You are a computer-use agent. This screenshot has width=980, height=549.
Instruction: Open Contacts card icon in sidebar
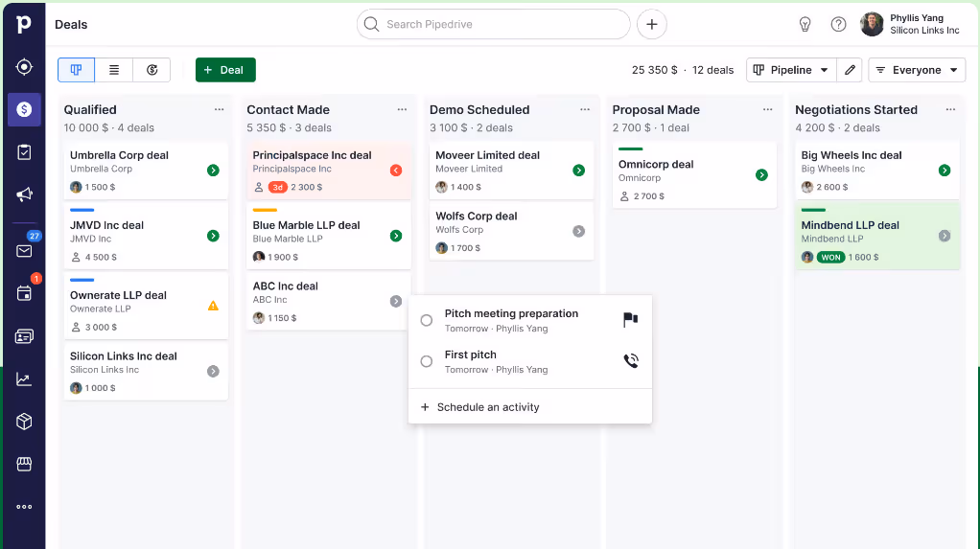coord(24,336)
